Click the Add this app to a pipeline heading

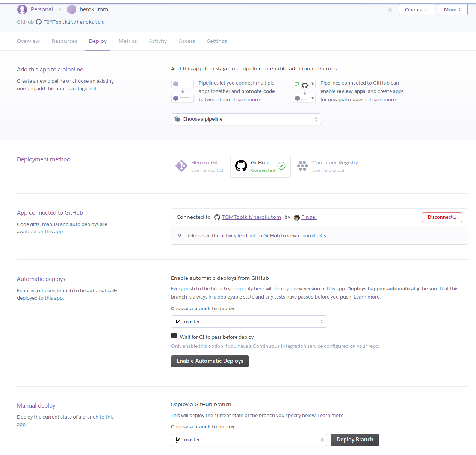[x=50, y=70]
